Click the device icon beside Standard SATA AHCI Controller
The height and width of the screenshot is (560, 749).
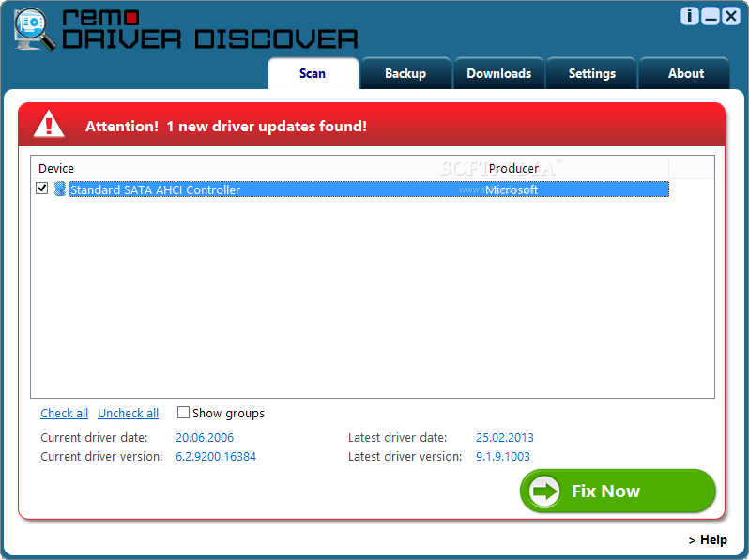click(x=60, y=189)
